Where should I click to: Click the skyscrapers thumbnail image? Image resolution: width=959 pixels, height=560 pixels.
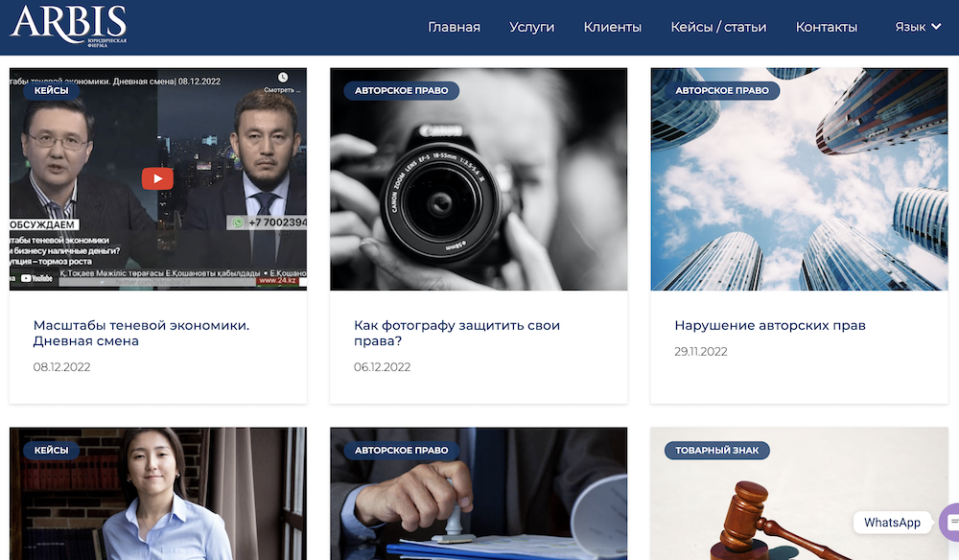[799, 178]
